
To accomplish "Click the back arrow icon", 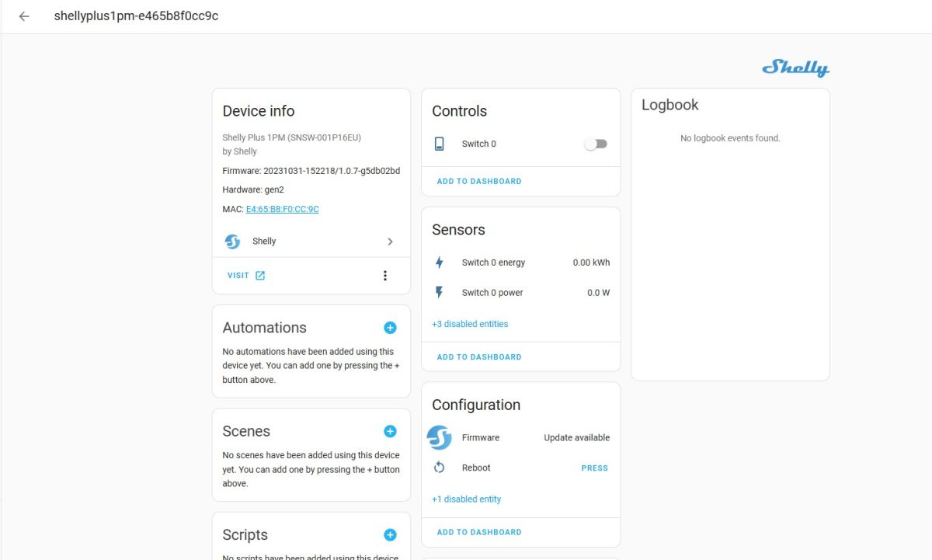I will click(x=24, y=16).
